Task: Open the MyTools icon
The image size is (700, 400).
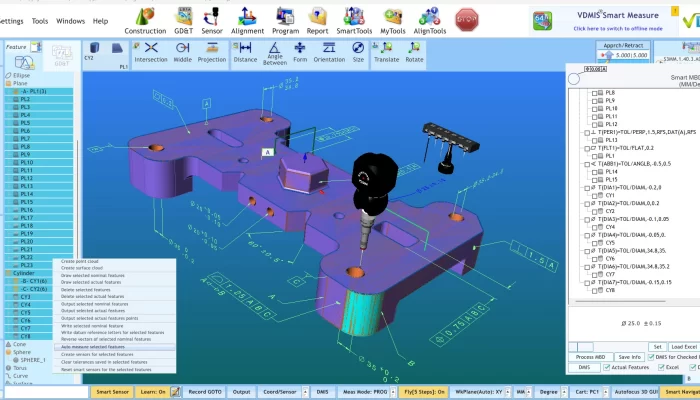Action: (x=393, y=21)
